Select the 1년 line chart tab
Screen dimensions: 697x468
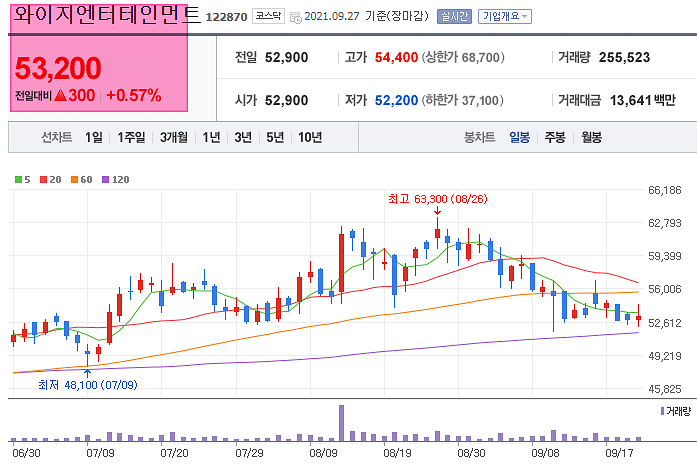tap(211, 137)
